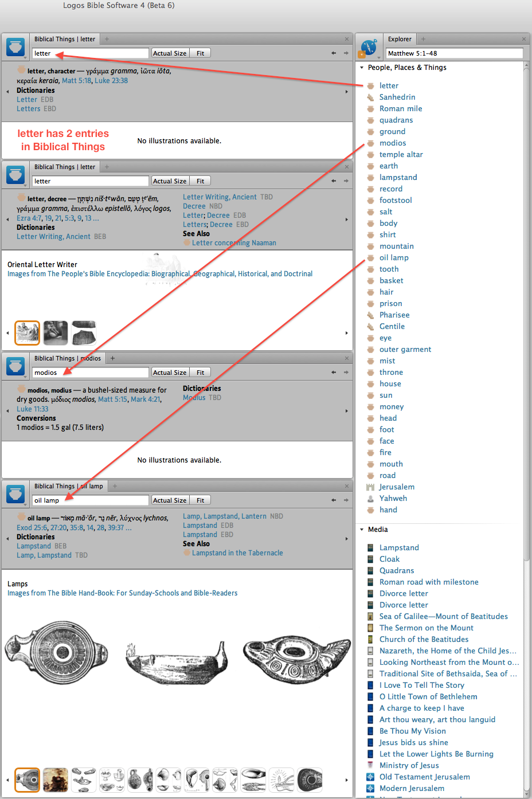532x799 pixels.
Task: Open Letter concerning Naaman link
Action: (234, 243)
